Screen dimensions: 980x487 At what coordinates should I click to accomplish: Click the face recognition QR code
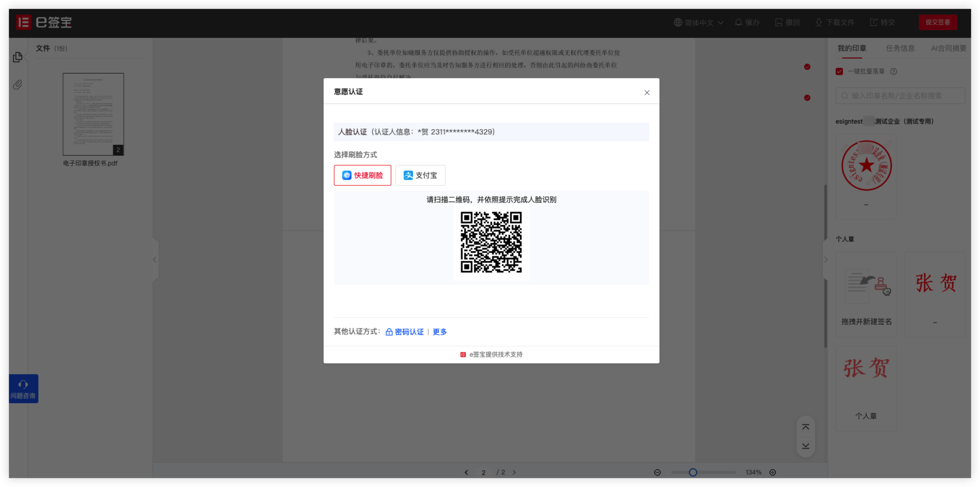491,242
